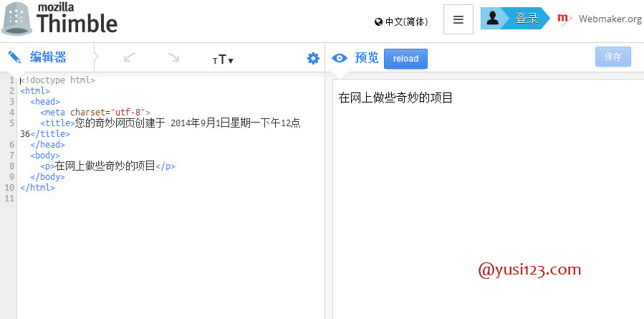Open editor settings gear icon
This screenshot has height=319, width=644.
click(x=313, y=58)
